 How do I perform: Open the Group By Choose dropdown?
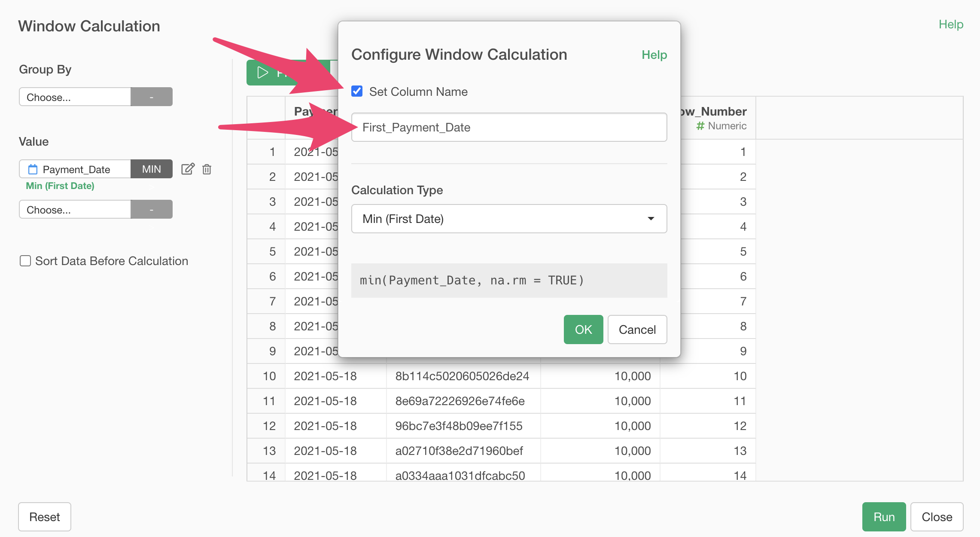tap(75, 97)
